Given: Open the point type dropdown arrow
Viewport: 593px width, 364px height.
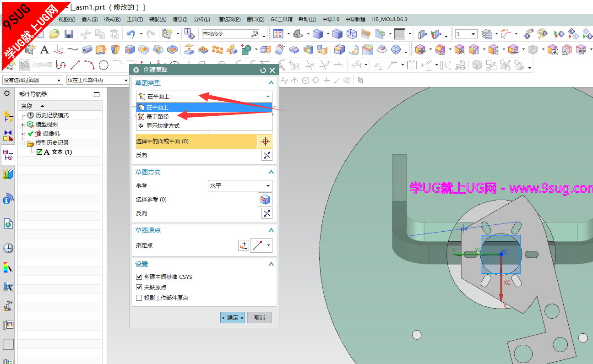Looking at the screenshot, I should point(269,245).
